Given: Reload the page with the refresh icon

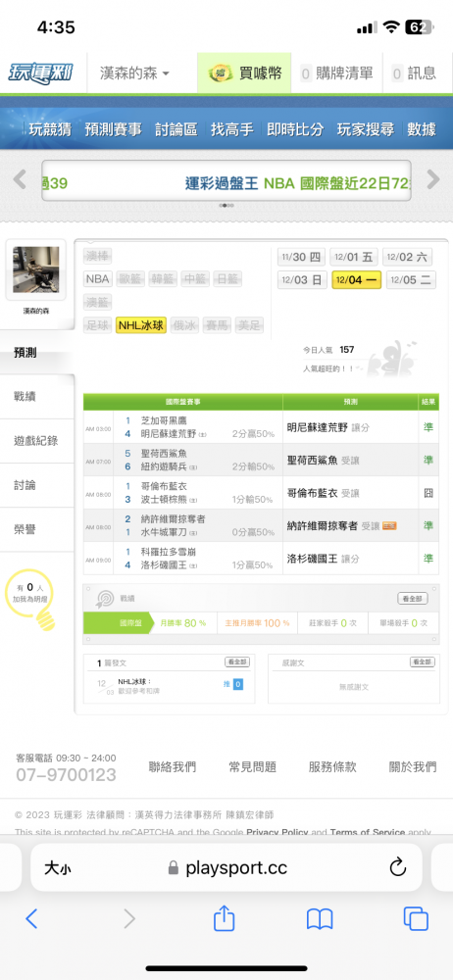Looking at the screenshot, I should (398, 867).
